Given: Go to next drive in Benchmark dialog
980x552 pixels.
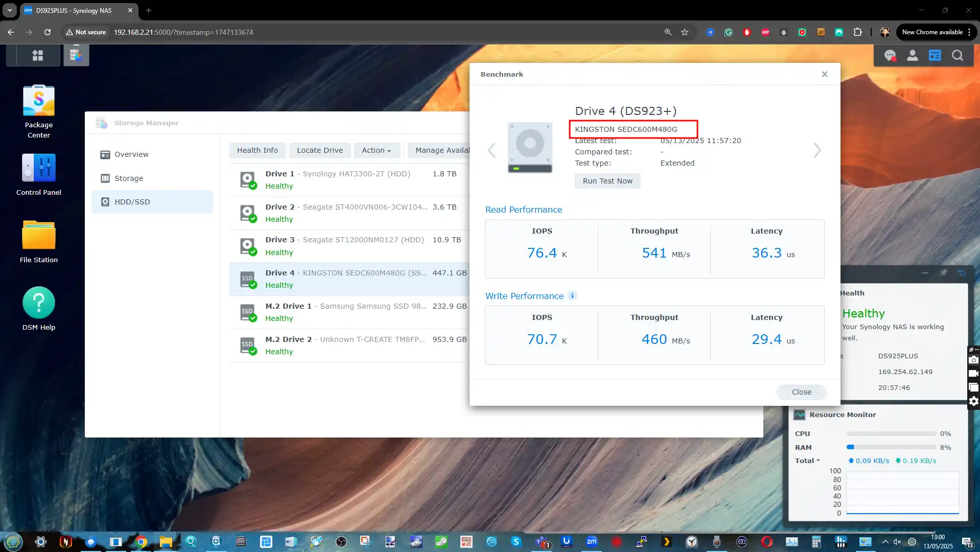Looking at the screenshot, I should click(x=817, y=150).
